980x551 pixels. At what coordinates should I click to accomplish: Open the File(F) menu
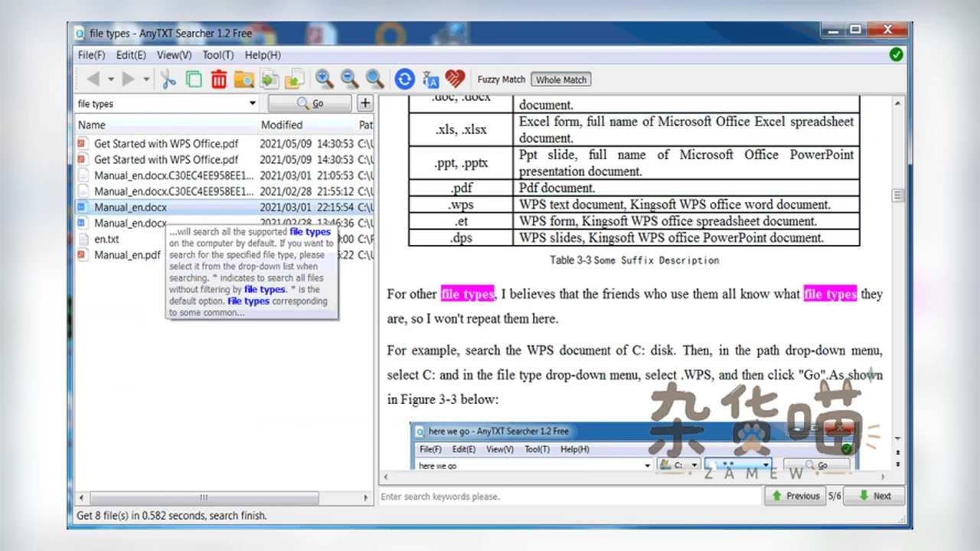point(91,55)
